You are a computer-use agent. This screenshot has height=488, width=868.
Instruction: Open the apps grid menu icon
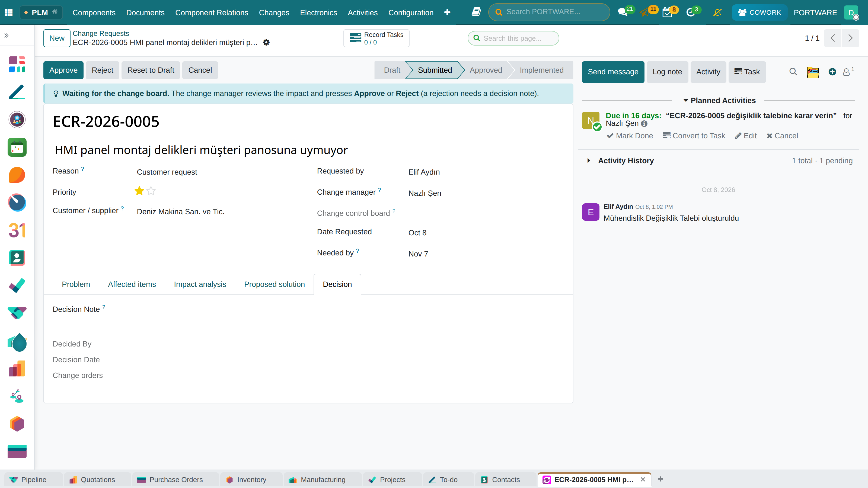pos(9,12)
